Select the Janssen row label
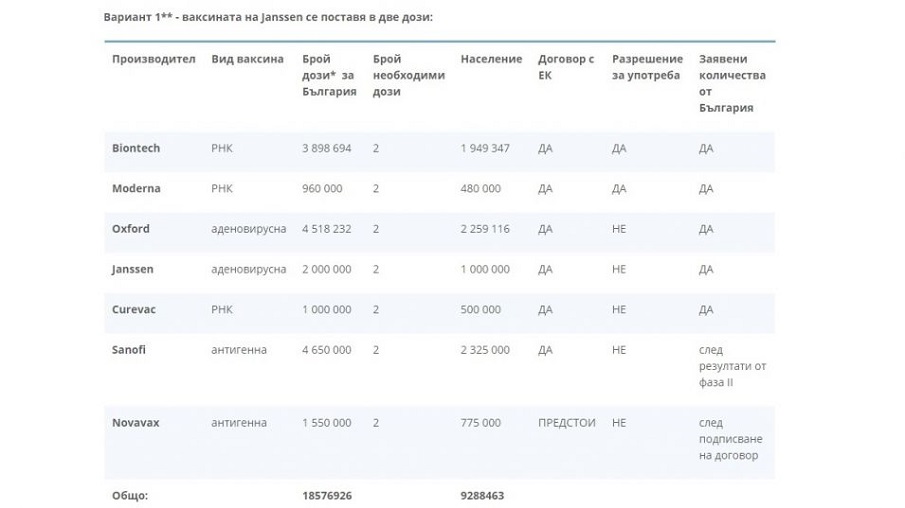This screenshot has height=508, width=905. pos(133,269)
